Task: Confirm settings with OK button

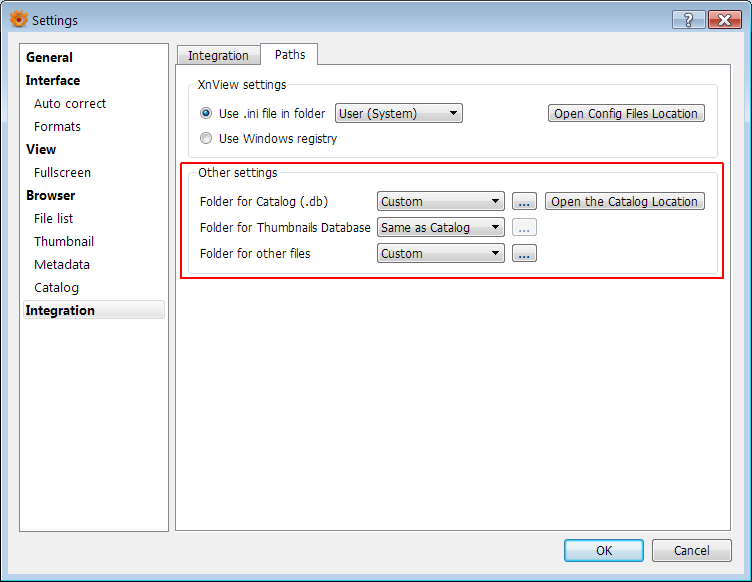Action: point(604,550)
